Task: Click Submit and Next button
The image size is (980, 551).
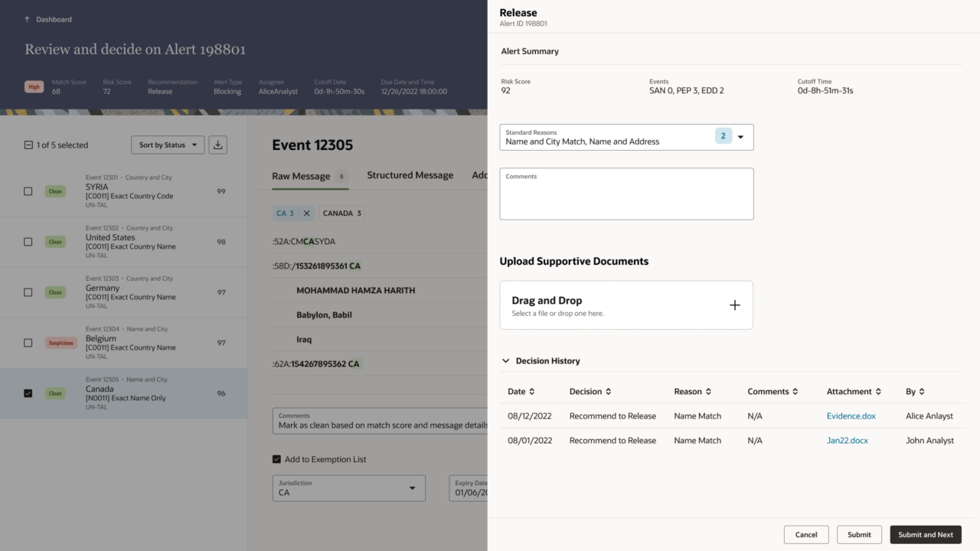Action: pyautogui.click(x=926, y=535)
